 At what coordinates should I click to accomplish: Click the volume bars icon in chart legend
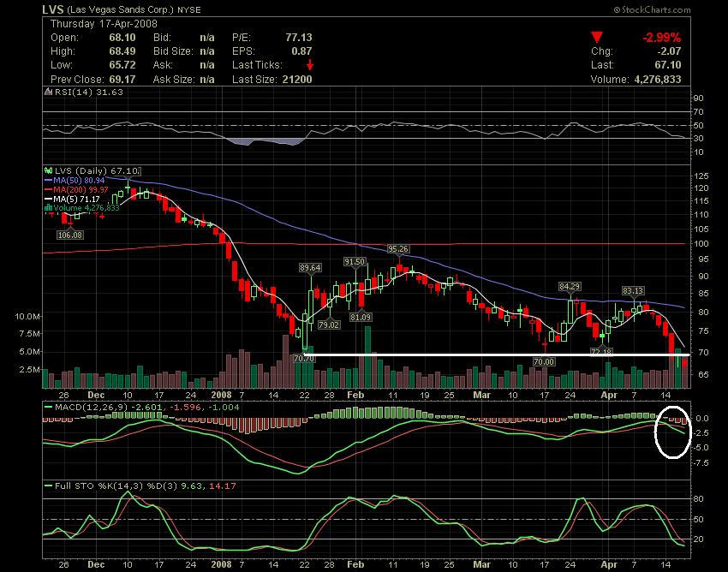(x=48, y=208)
